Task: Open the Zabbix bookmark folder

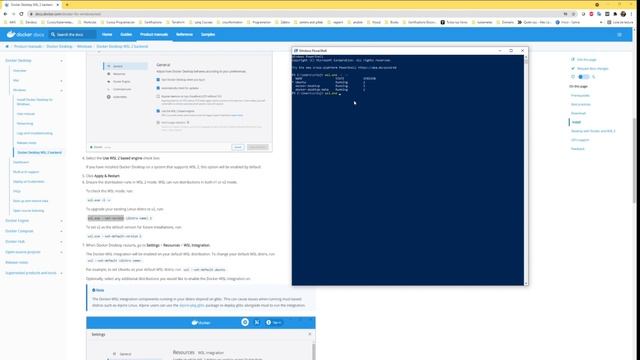Action: coord(282,22)
